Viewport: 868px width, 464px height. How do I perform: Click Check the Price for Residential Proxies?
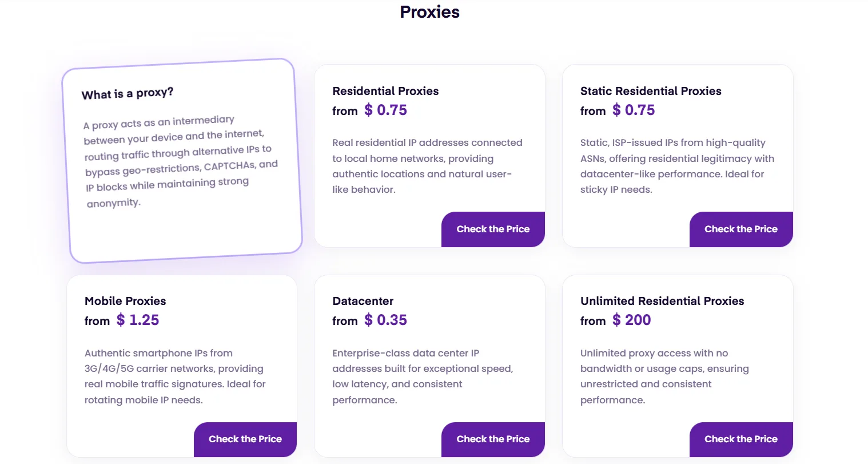(492, 229)
